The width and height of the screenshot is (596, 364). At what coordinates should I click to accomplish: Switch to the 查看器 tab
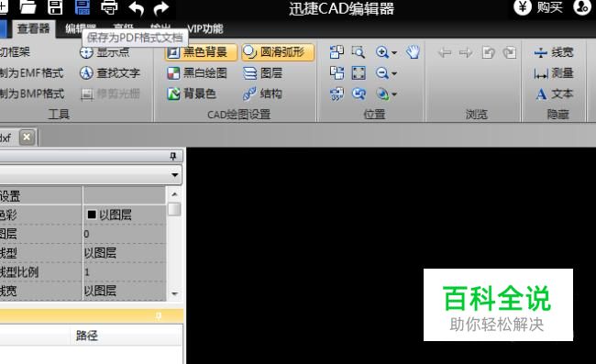click(33, 28)
